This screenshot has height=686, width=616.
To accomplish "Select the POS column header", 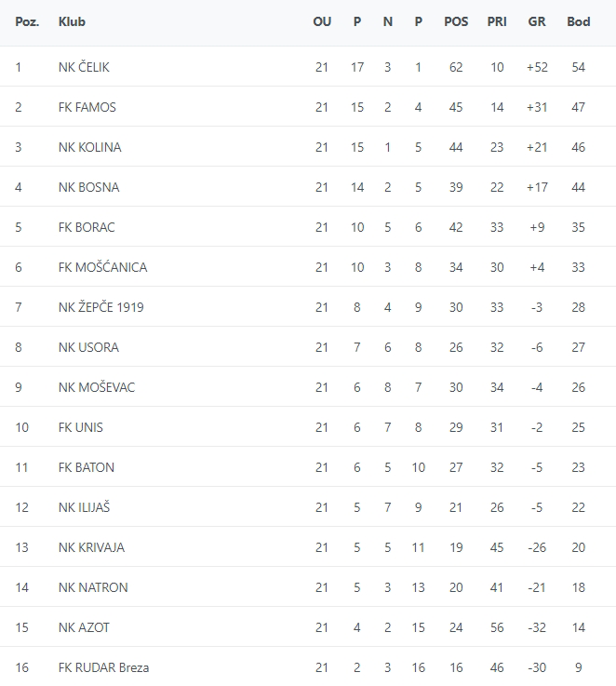I will pos(456,21).
